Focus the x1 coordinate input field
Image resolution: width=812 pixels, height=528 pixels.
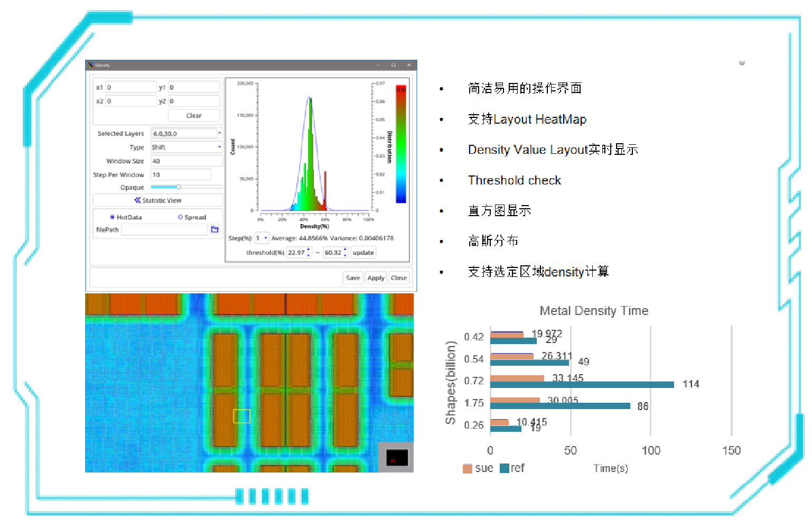point(130,87)
